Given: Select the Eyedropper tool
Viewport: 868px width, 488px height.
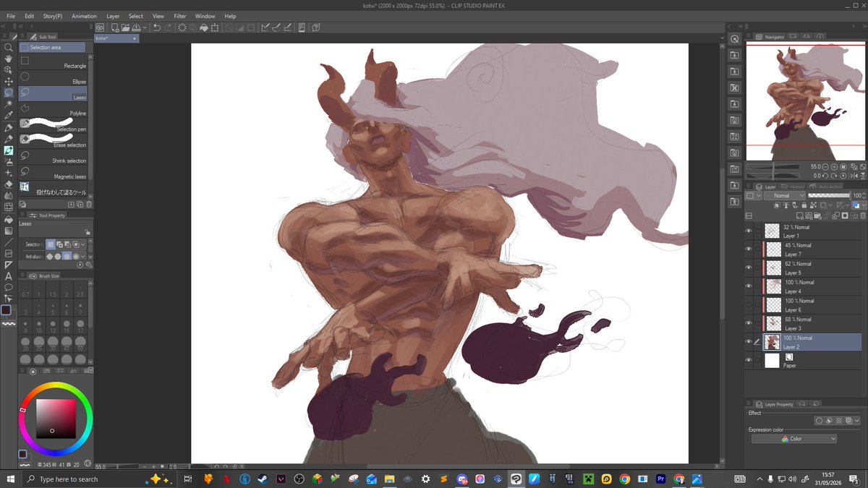Looking at the screenshot, I should pos(8,116).
